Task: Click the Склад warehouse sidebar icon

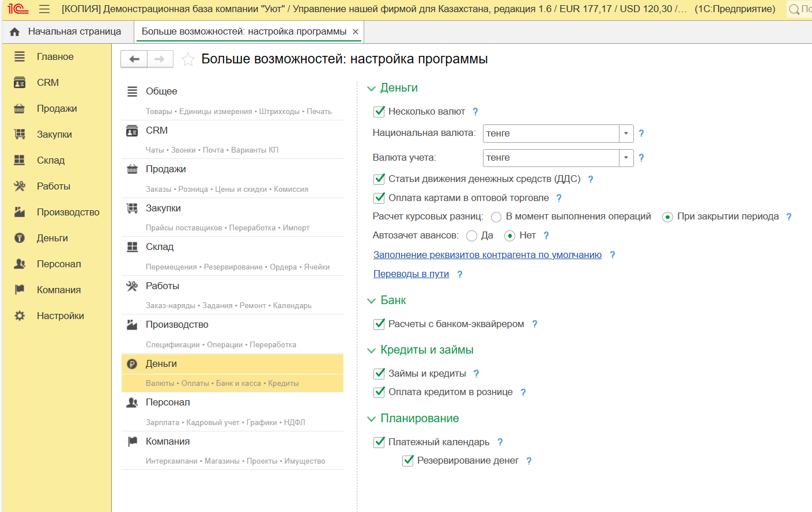Action: (20, 161)
